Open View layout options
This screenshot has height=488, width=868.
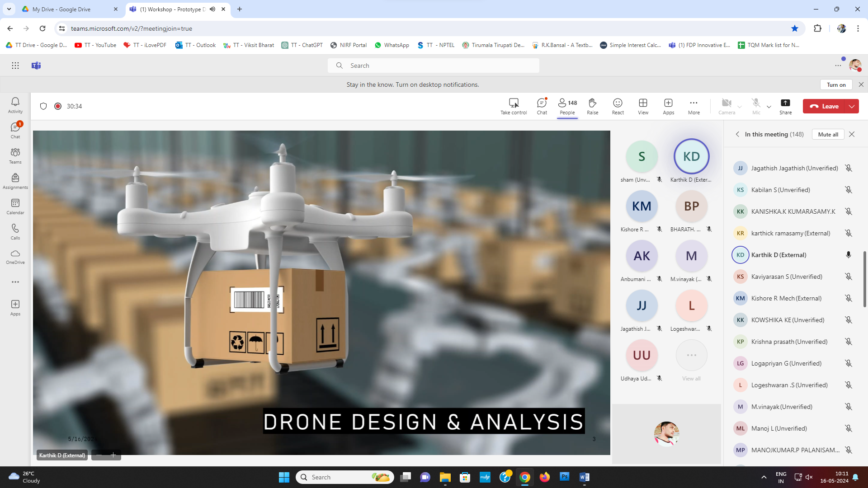tap(643, 106)
